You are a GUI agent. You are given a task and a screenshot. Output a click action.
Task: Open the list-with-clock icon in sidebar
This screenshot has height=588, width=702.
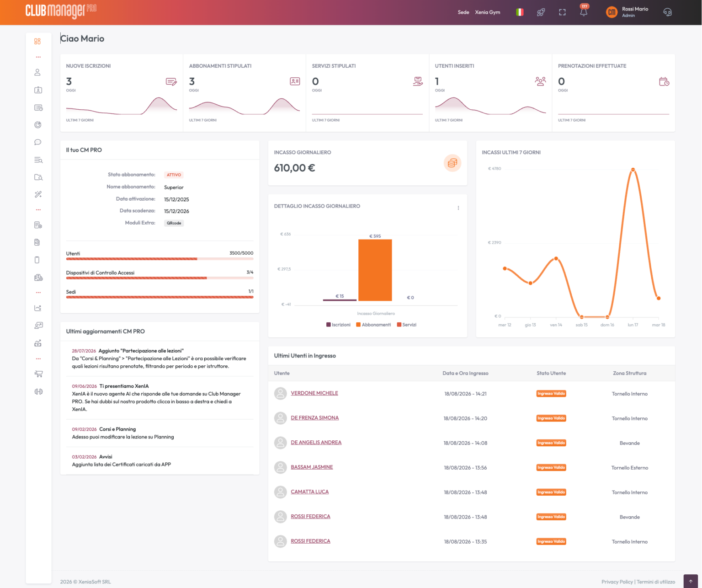click(38, 107)
